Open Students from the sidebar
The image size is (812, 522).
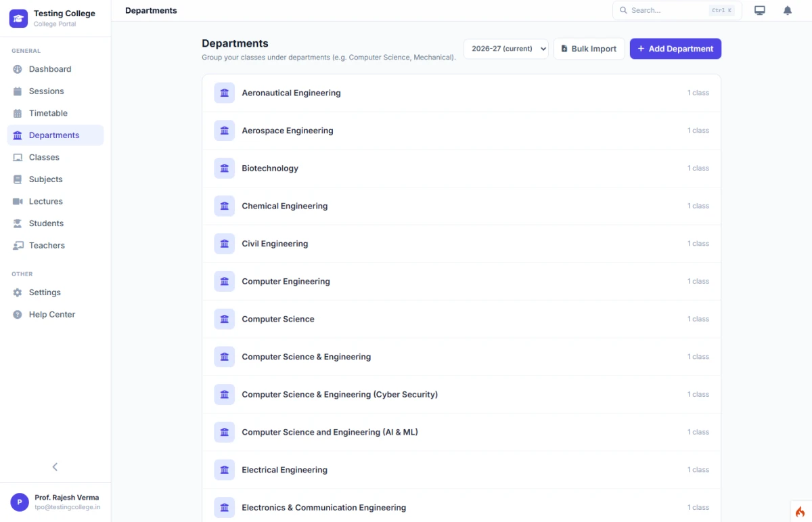55,223
